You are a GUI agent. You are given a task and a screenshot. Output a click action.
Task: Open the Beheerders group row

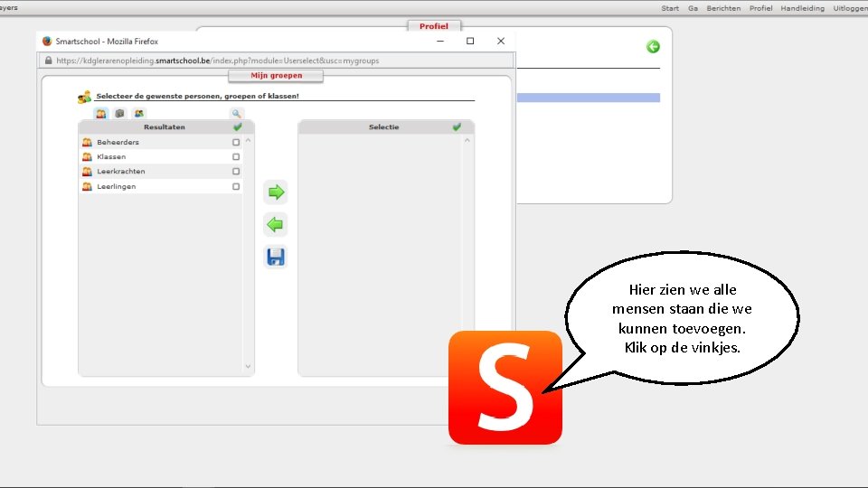tap(161, 142)
